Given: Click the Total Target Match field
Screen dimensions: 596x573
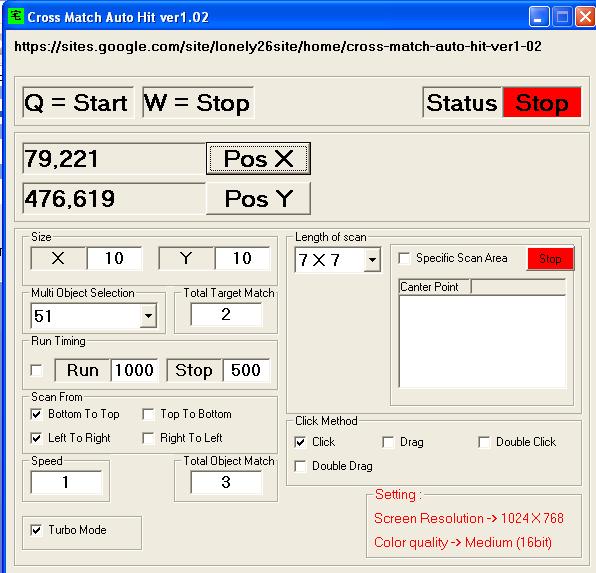Looking at the screenshot, I should (x=226, y=314).
